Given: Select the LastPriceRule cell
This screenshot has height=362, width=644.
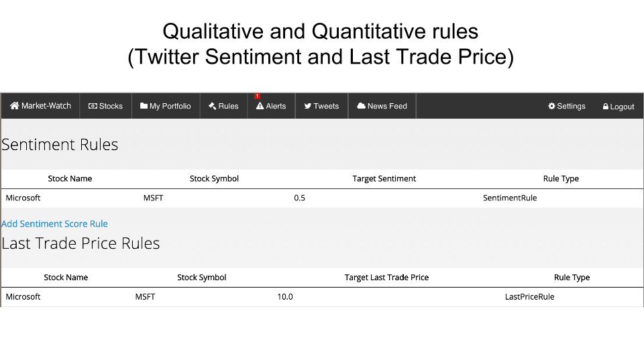Looking at the screenshot, I should coord(529,296).
